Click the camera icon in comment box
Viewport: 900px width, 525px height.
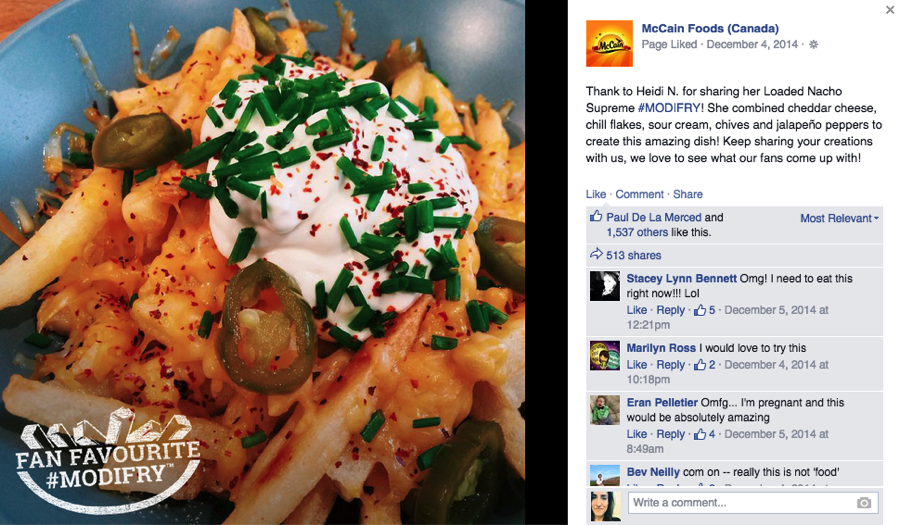(x=864, y=503)
